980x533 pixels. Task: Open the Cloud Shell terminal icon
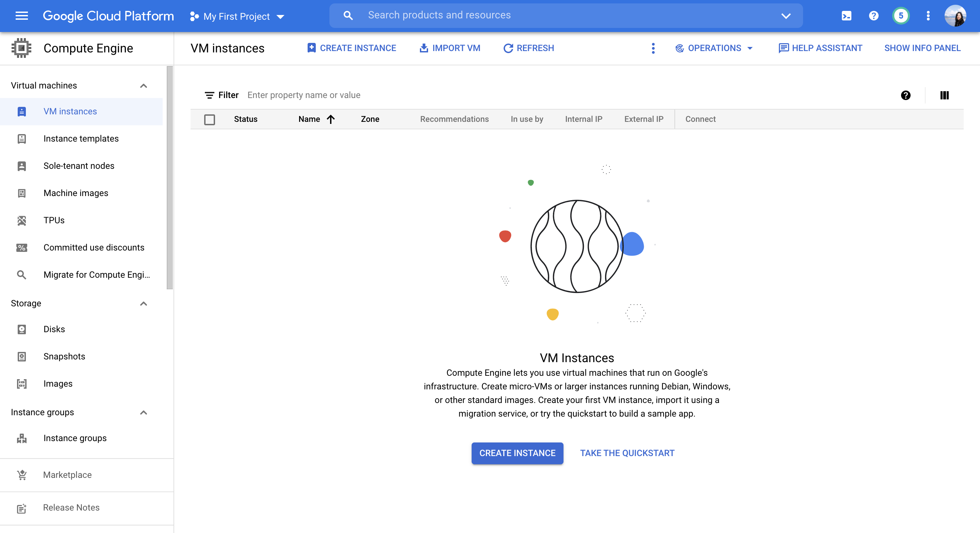click(847, 16)
